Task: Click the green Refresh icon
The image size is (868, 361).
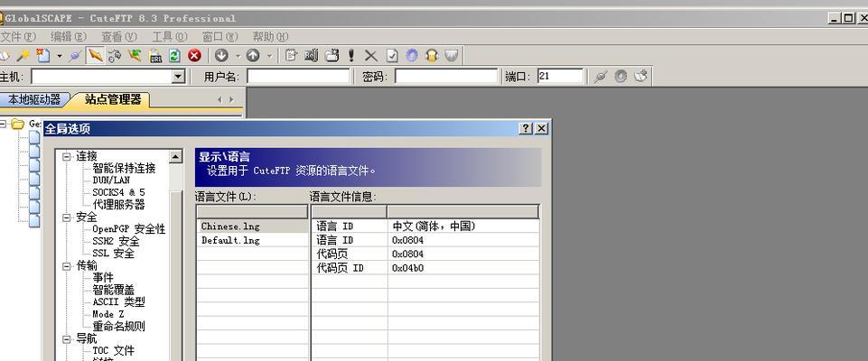Action: pos(174,55)
